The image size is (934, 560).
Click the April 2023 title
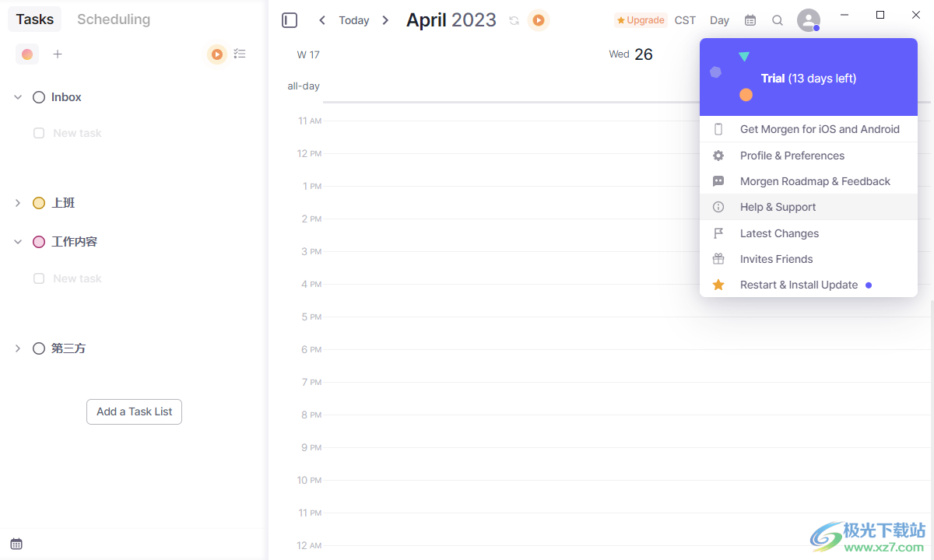(x=451, y=20)
